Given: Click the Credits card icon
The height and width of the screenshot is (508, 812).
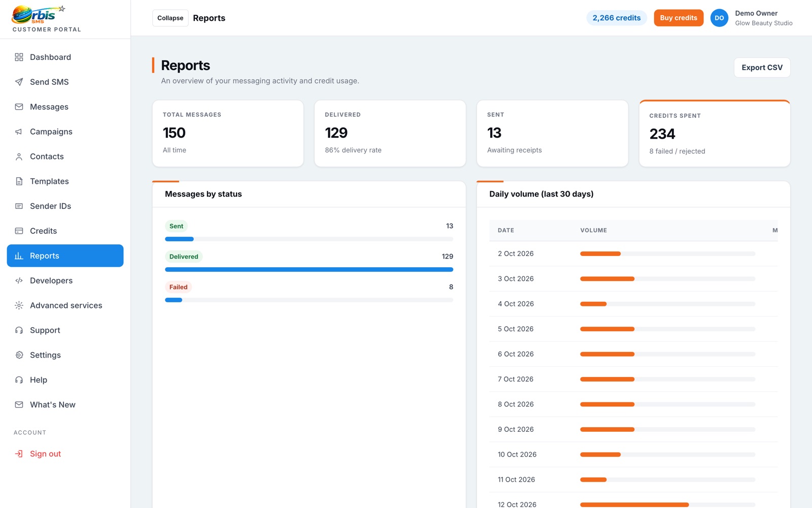Looking at the screenshot, I should pyautogui.click(x=19, y=231).
